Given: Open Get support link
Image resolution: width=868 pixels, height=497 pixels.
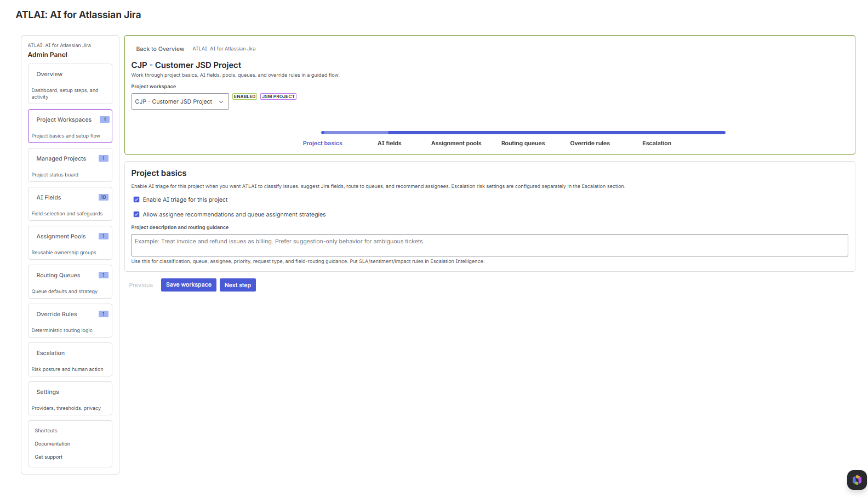Looking at the screenshot, I should tap(49, 457).
